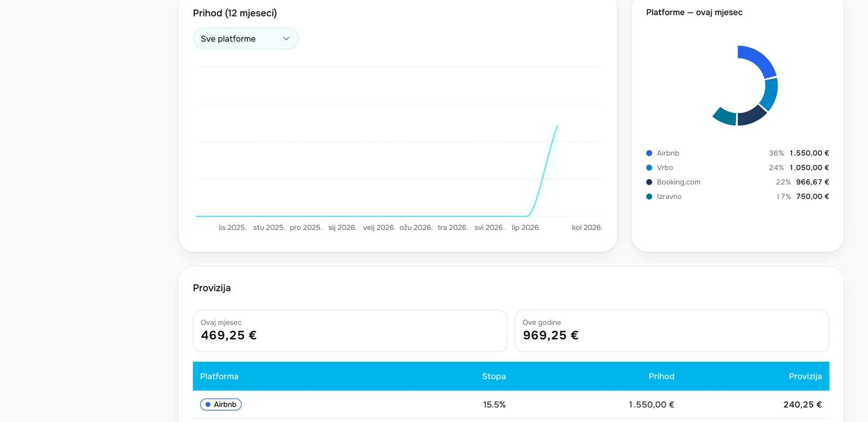Click the largest blue Airbnb donut segment
868x422 pixels.
point(759,60)
